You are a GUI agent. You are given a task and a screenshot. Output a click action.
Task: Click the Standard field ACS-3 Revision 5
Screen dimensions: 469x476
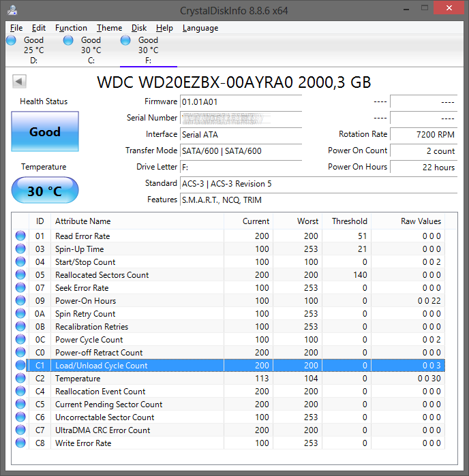pos(318,184)
